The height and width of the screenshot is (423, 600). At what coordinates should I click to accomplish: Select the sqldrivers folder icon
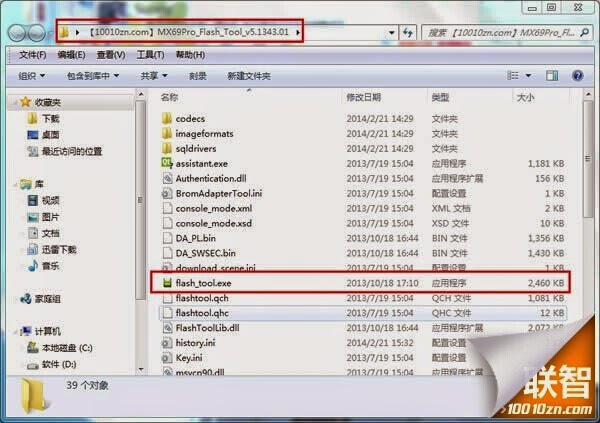click(x=167, y=148)
